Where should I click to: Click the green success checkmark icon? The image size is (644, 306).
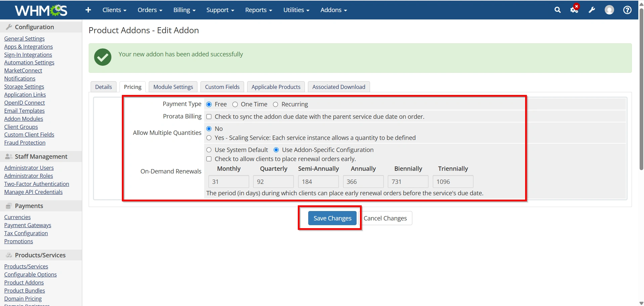click(x=103, y=57)
